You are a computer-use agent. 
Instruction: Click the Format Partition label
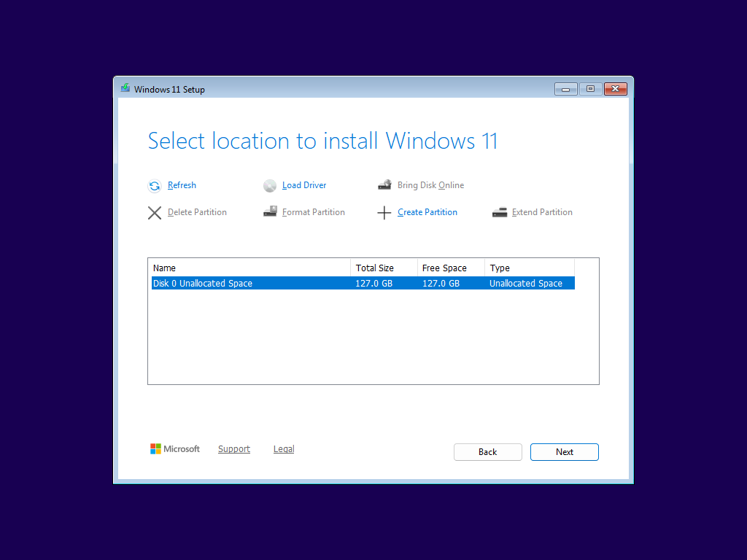coord(314,212)
